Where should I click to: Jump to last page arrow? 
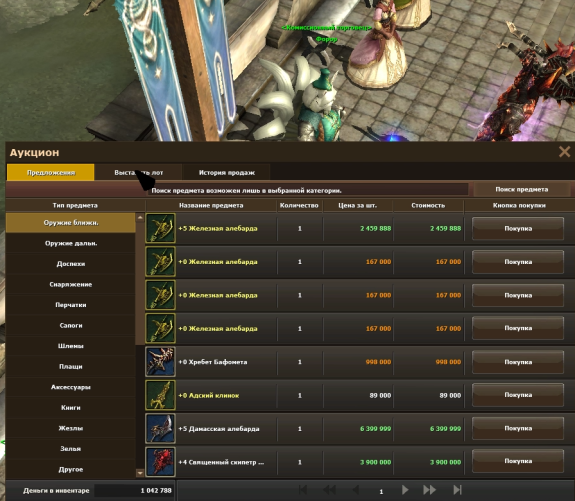pyautogui.click(x=457, y=490)
